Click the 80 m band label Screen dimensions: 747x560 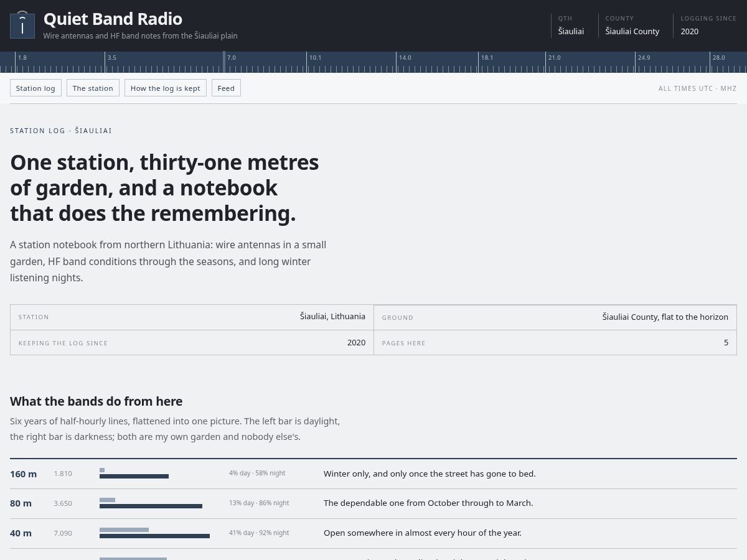click(21, 503)
